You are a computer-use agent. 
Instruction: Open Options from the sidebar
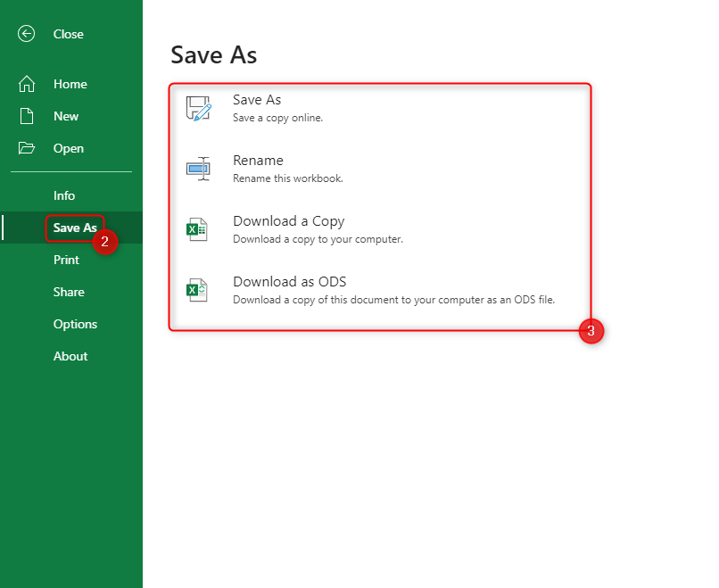click(x=75, y=324)
